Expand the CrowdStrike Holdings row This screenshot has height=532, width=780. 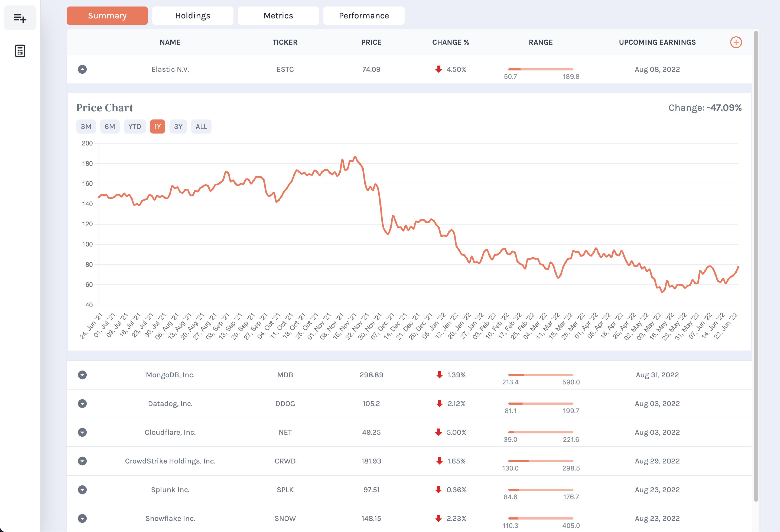(x=82, y=461)
